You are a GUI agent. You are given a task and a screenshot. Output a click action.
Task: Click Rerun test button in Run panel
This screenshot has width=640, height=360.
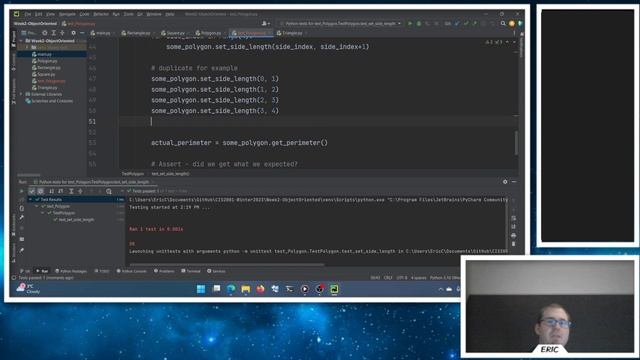pyautogui.click(x=22, y=191)
